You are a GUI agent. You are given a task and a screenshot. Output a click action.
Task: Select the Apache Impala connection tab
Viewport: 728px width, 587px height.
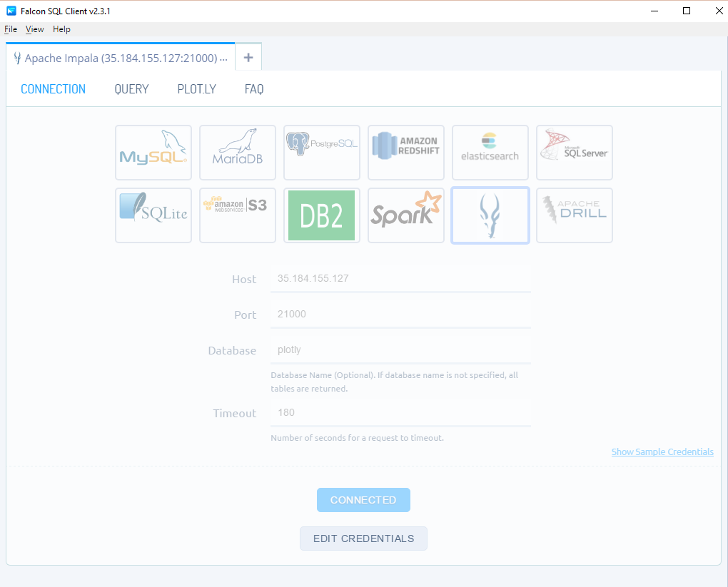[121, 58]
